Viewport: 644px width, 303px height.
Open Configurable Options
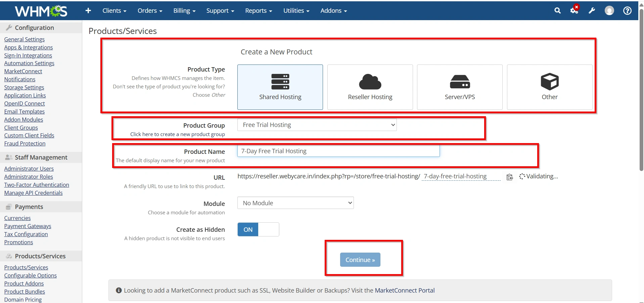click(30, 275)
